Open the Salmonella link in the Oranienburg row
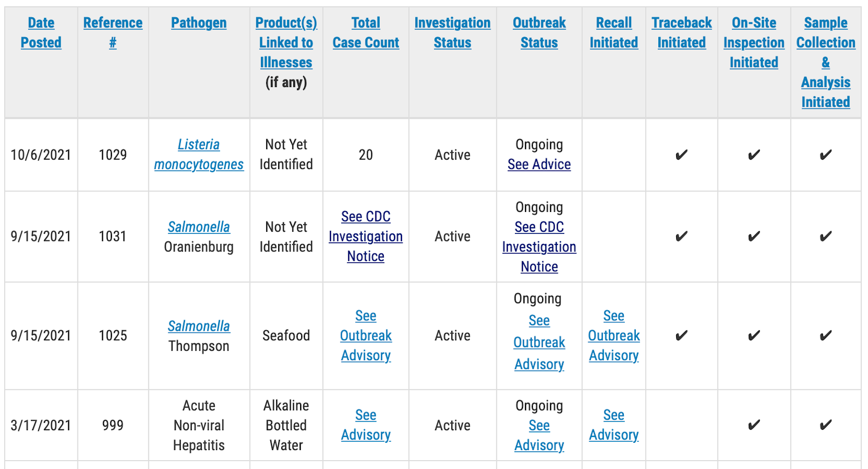This screenshot has width=868, height=469. 199,227
